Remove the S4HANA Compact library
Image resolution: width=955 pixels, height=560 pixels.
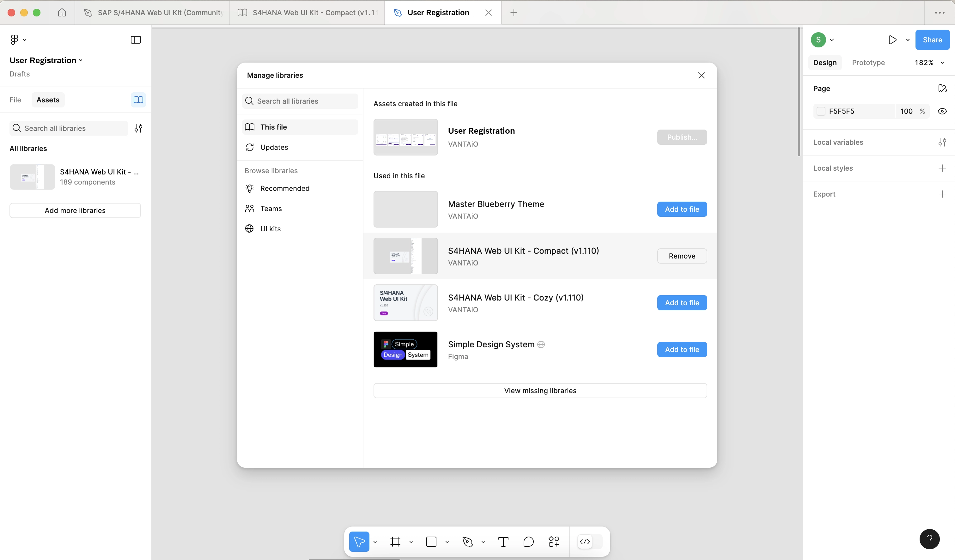click(682, 256)
